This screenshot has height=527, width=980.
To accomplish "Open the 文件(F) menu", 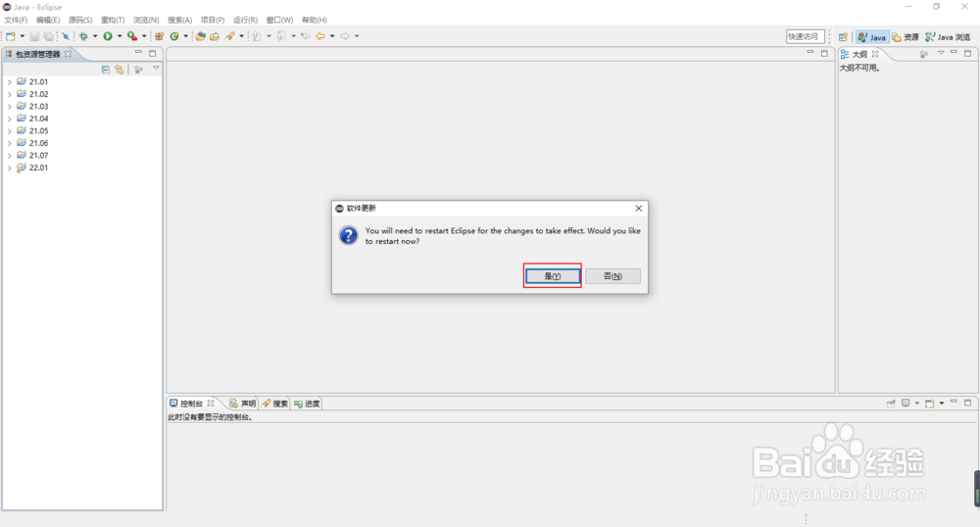I will [x=16, y=20].
